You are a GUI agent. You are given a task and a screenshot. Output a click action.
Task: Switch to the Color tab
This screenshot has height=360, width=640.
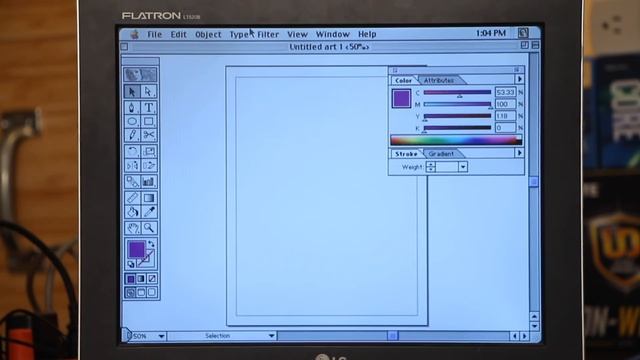point(403,80)
